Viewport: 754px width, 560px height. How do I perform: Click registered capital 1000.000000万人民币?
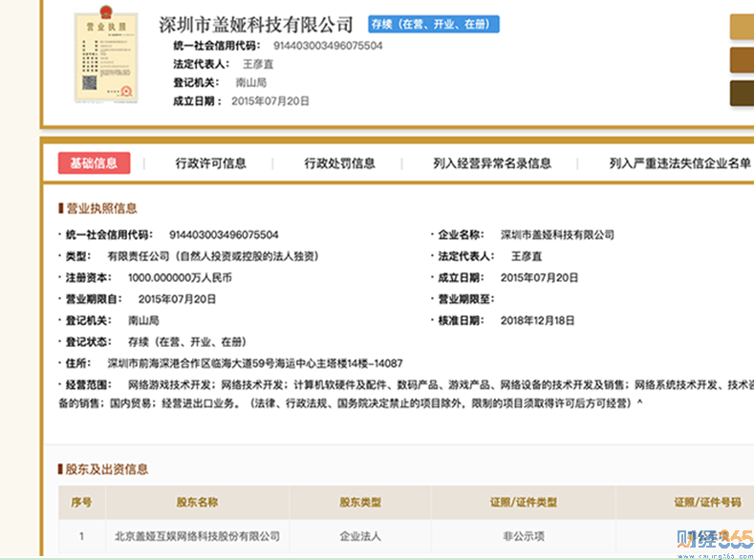click(180, 278)
